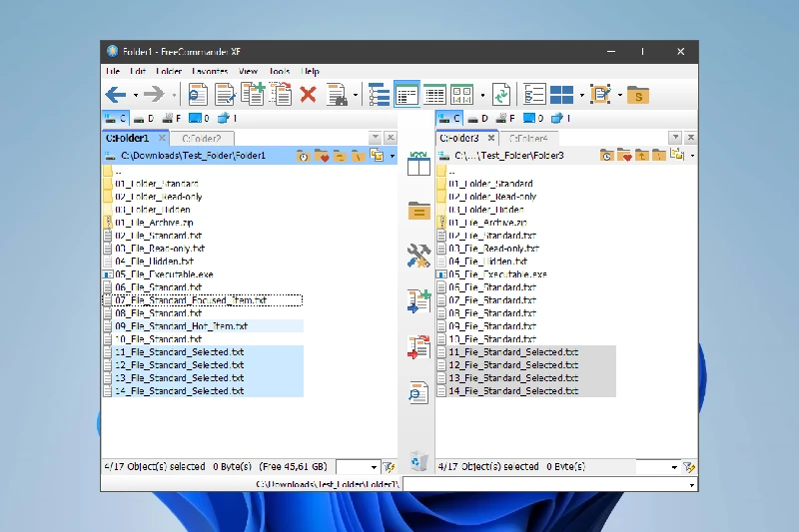This screenshot has width=799, height=532.
Task: Open right panel favorites heart folder icon
Action: coord(624,156)
